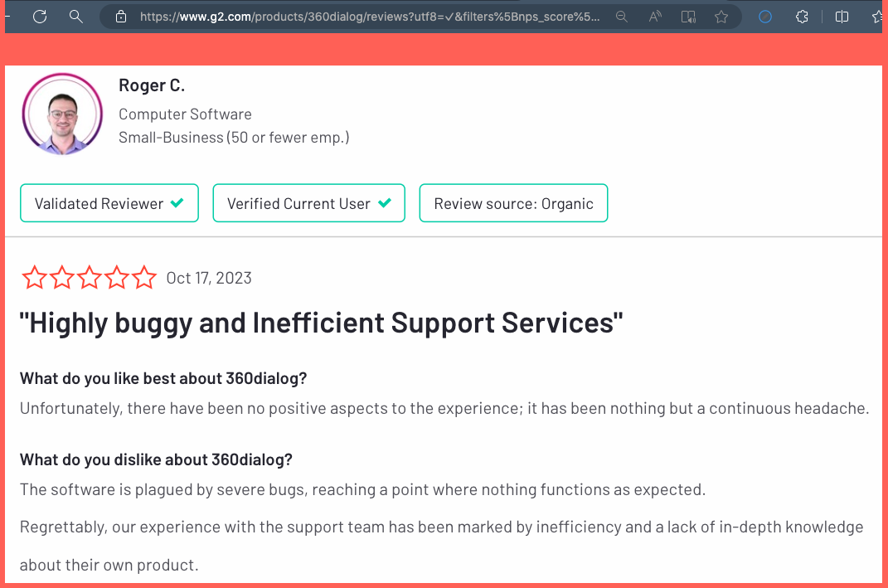Click the review date Oct 17, 2023
The height and width of the screenshot is (588, 888).
(x=209, y=278)
